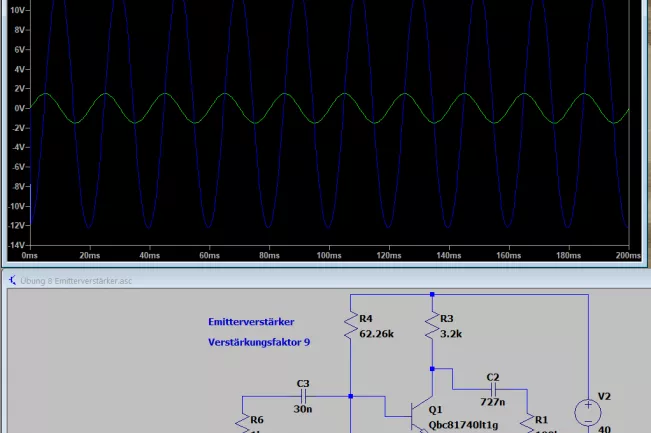
Task: Select the V2 voltage source symbol
Action: coord(588,413)
